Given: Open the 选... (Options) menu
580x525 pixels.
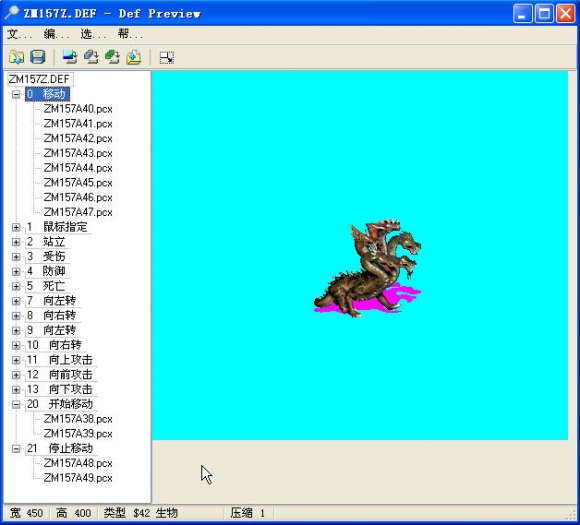Looking at the screenshot, I should [93, 34].
